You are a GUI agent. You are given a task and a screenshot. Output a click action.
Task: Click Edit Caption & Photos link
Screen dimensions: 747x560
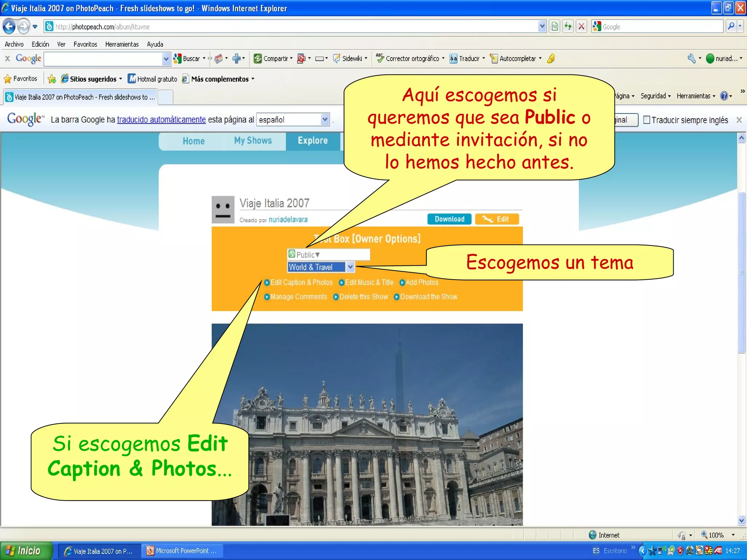pos(298,283)
